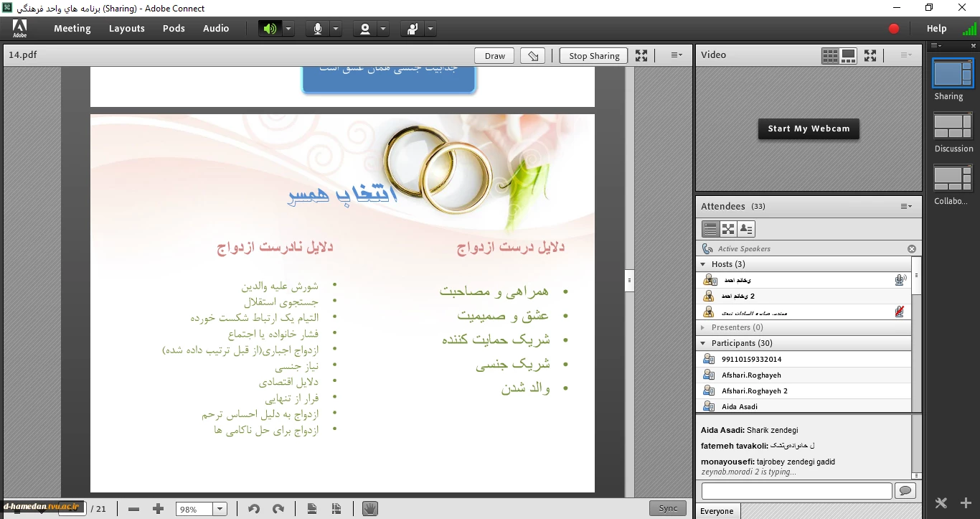
Task: Click muted microphone icon of third host
Action: pos(900,312)
